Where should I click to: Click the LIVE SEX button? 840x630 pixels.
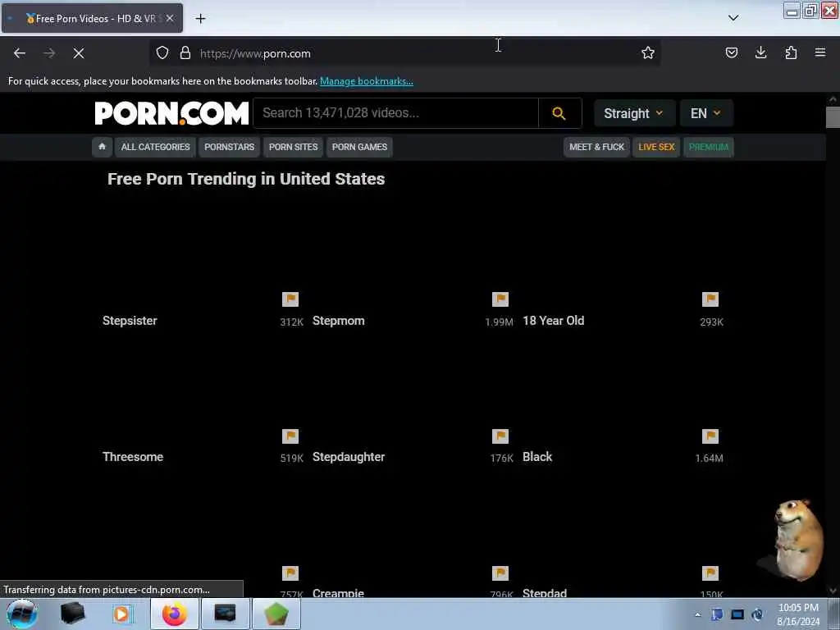[656, 147]
